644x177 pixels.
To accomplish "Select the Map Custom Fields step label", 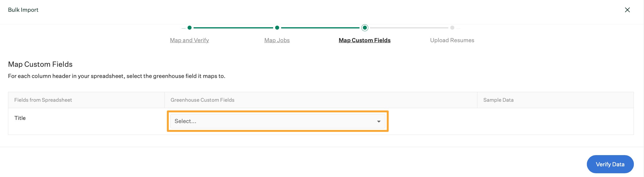I will click(x=365, y=40).
